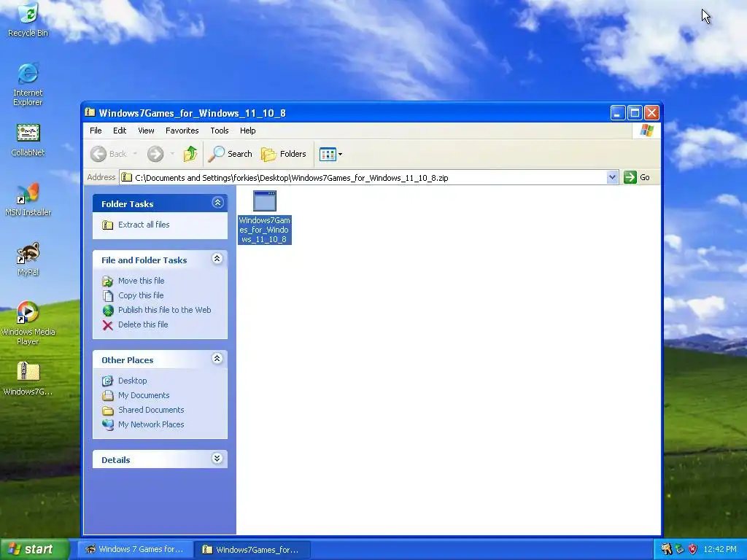Select the CollabNet desktop icon
This screenshot has width=747, height=560.
pos(28,140)
